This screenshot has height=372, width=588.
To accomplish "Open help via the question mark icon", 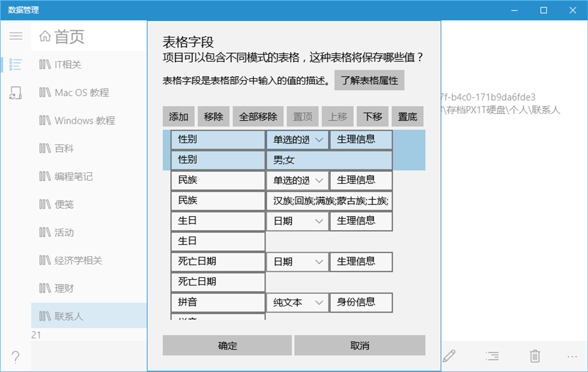I will 16,358.
